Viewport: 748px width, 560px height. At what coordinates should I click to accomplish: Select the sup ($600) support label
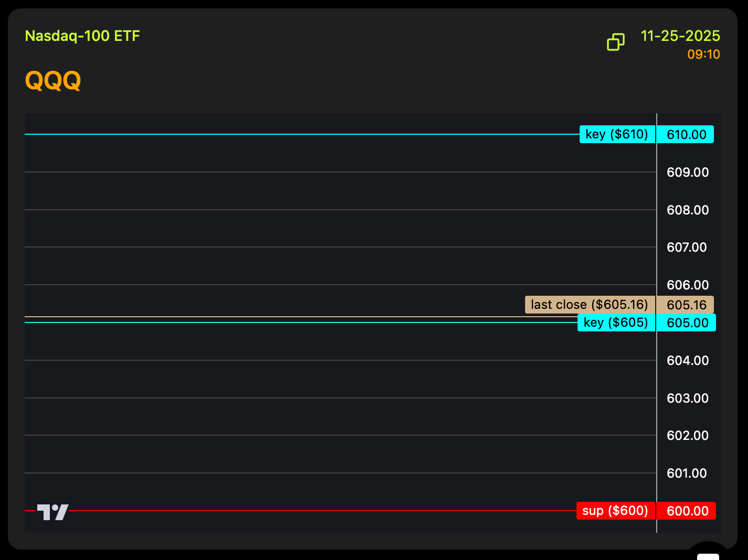coord(616,511)
